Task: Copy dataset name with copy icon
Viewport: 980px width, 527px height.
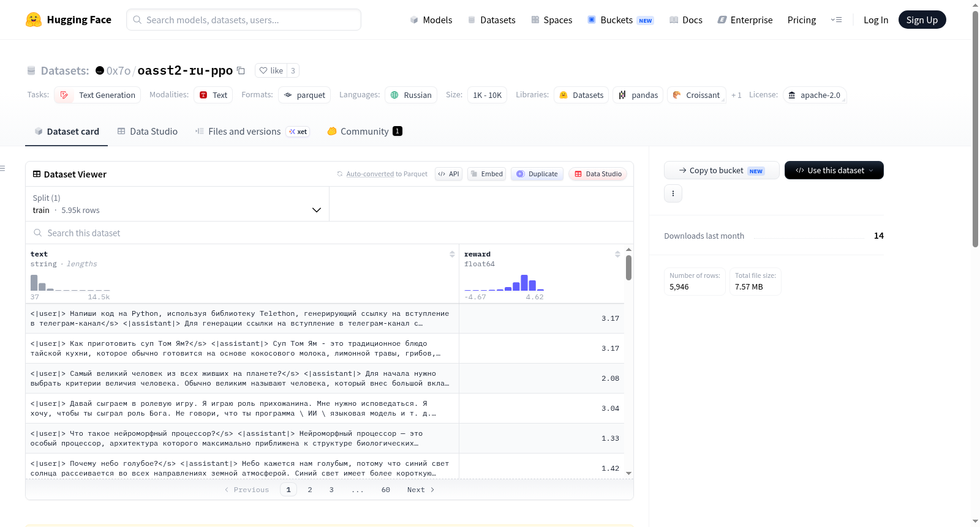Action: pos(241,70)
